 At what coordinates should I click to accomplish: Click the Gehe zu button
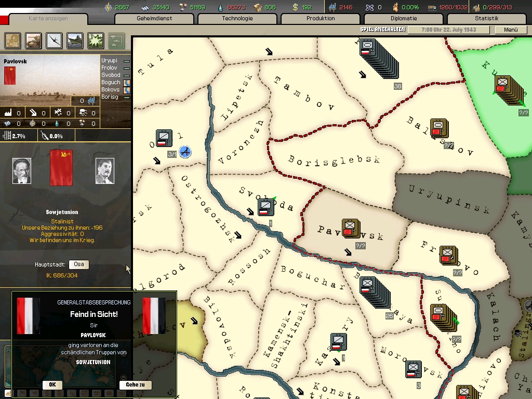pos(135,385)
